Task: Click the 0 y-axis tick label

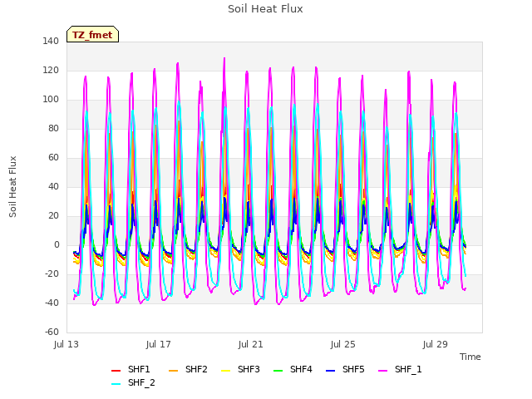Action: pyautogui.click(x=57, y=244)
